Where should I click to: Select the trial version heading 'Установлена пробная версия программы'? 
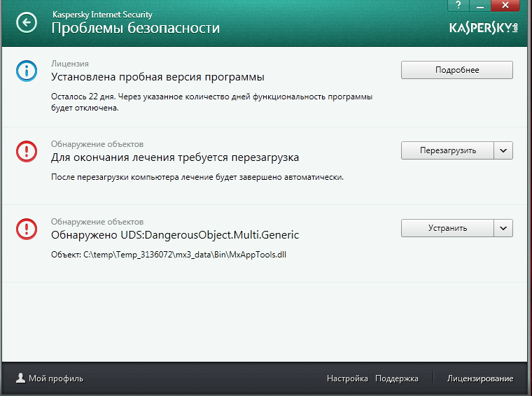coord(158,77)
